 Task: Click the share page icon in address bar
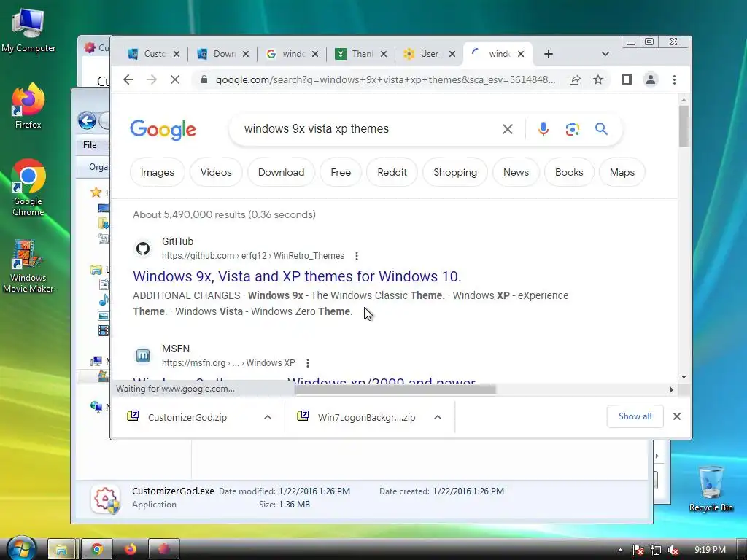[x=575, y=79]
